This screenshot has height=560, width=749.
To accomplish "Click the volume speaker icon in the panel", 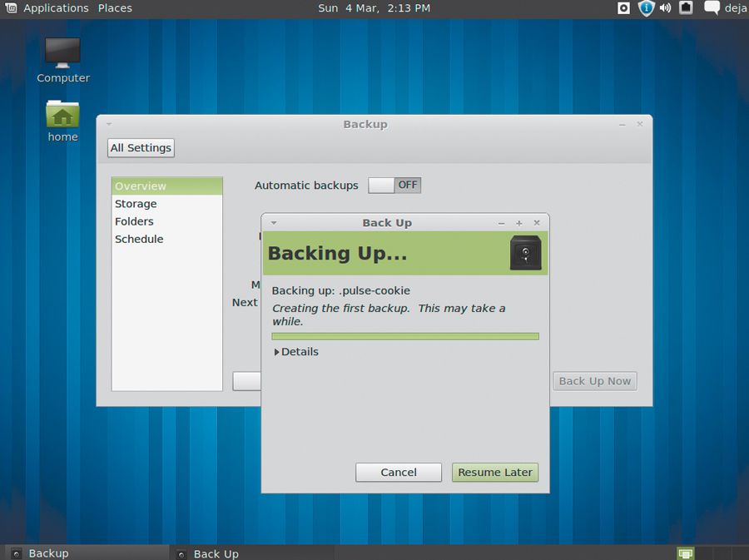I will click(x=667, y=8).
